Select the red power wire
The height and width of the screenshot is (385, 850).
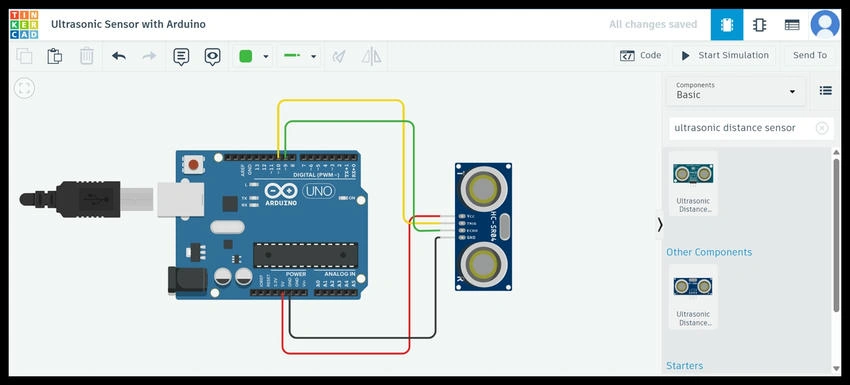coord(346,353)
